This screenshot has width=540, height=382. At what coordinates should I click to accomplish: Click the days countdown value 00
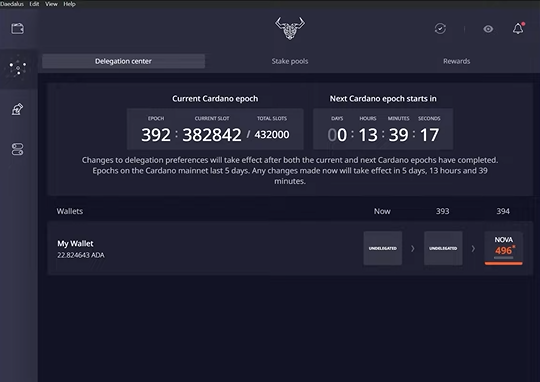click(x=337, y=135)
